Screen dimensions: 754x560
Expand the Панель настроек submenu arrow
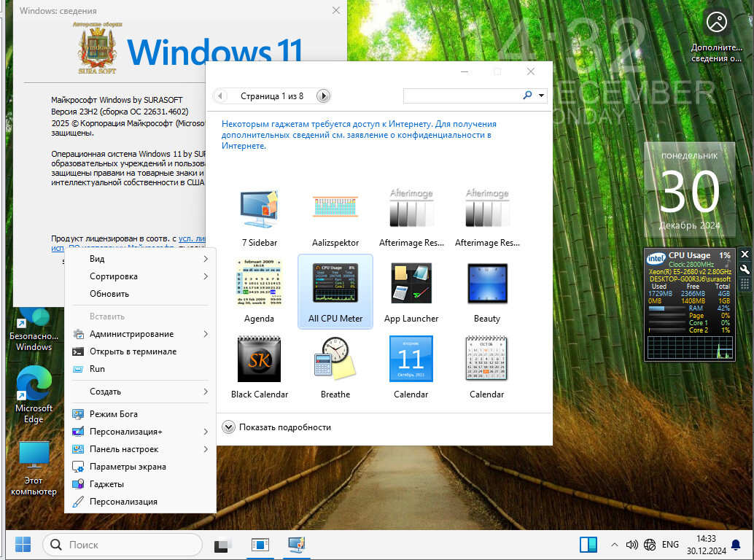tap(206, 449)
